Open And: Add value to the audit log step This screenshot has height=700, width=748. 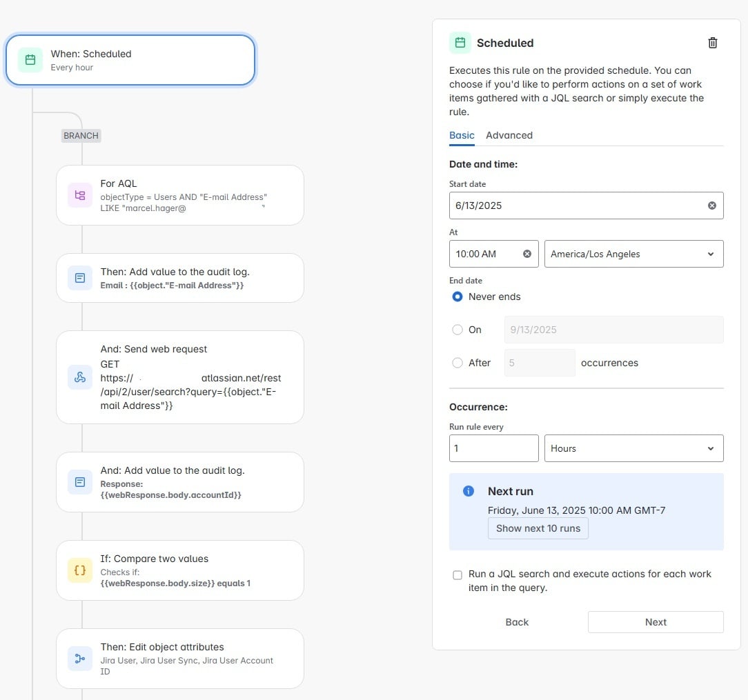pyautogui.click(x=180, y=482)
